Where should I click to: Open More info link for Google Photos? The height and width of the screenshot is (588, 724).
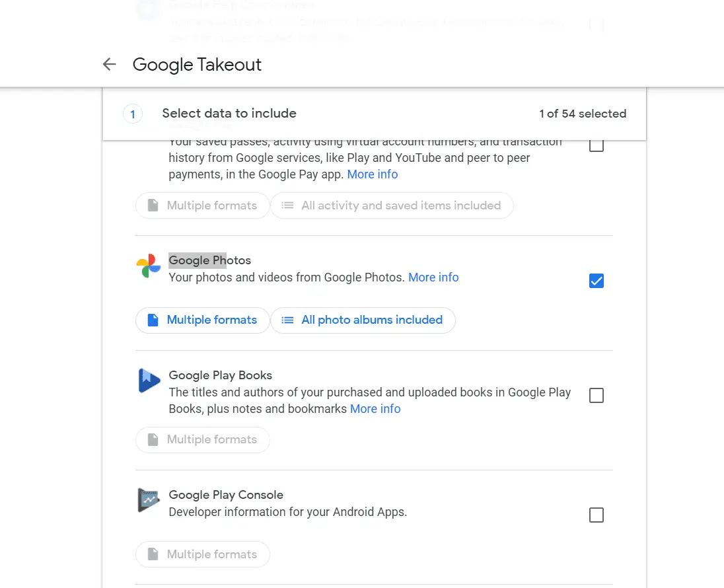click(433, 277)
